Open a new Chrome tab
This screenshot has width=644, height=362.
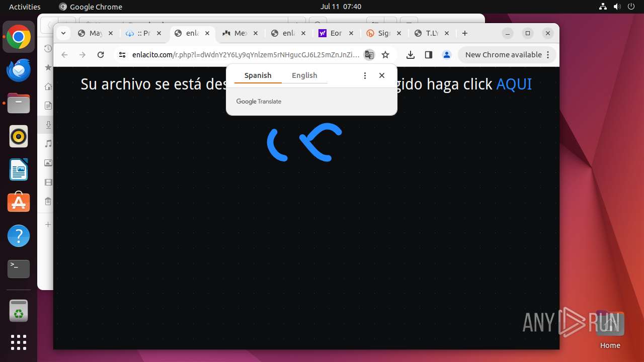(465, 33)
